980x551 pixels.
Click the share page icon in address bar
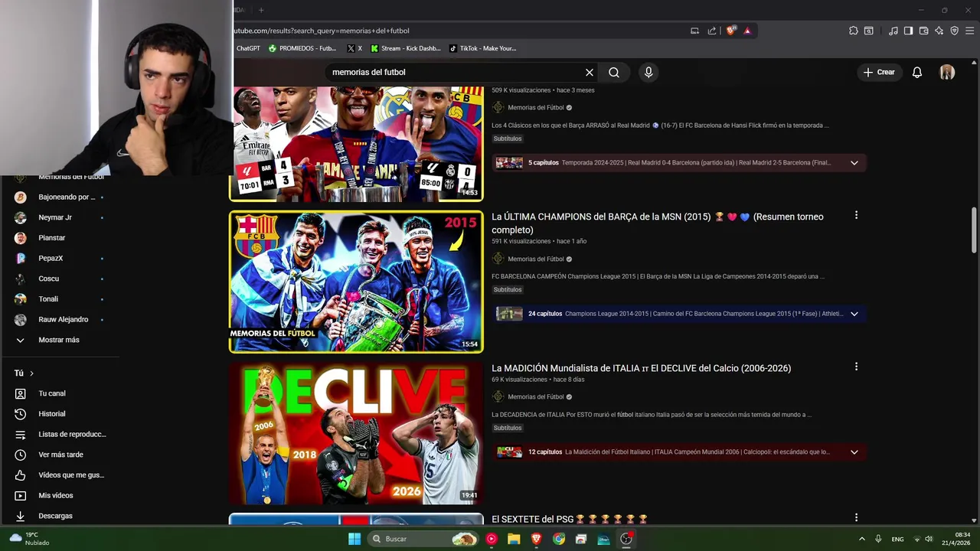coord(712,31)
